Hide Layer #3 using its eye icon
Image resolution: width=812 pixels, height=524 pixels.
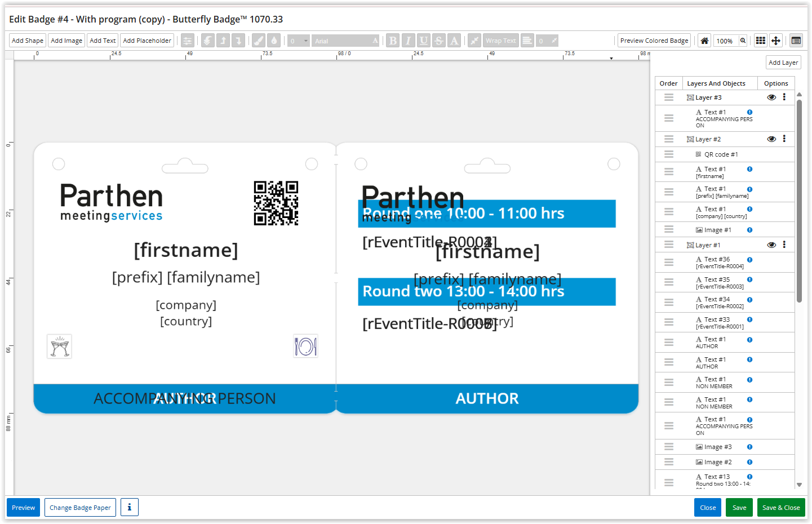(x=771, y=97)
